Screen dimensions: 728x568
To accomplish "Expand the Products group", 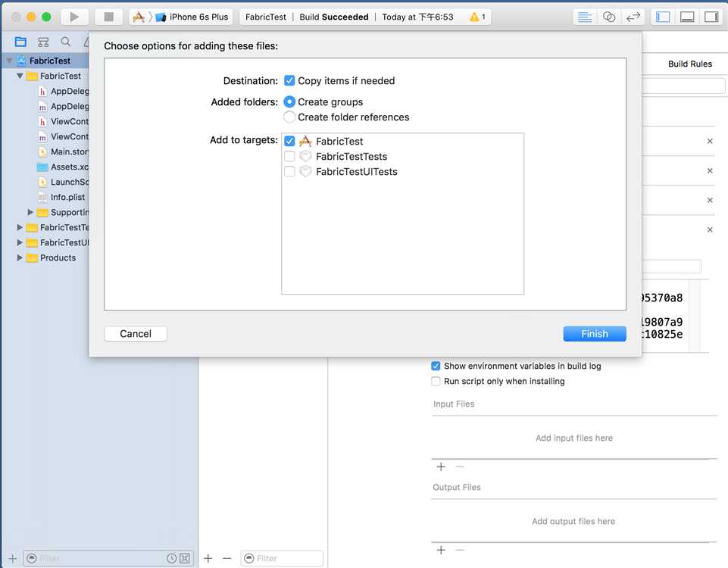I will [20, 257].
